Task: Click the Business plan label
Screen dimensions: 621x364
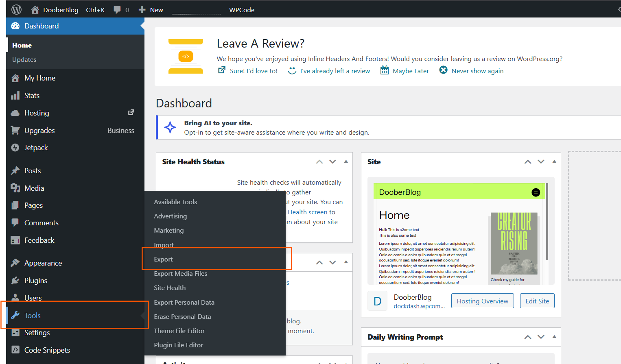Action: click(x=121, y=131)
